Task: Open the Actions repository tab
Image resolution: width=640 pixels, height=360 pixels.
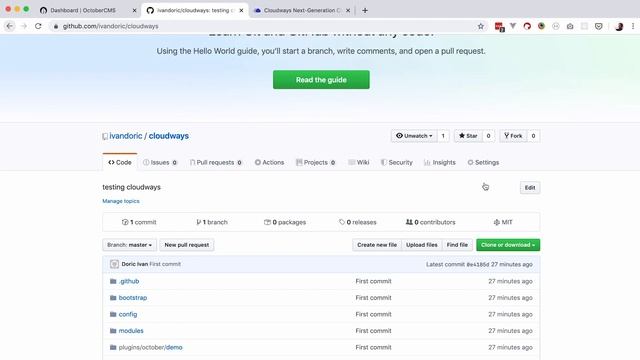Action: click(x=269, y=162)
